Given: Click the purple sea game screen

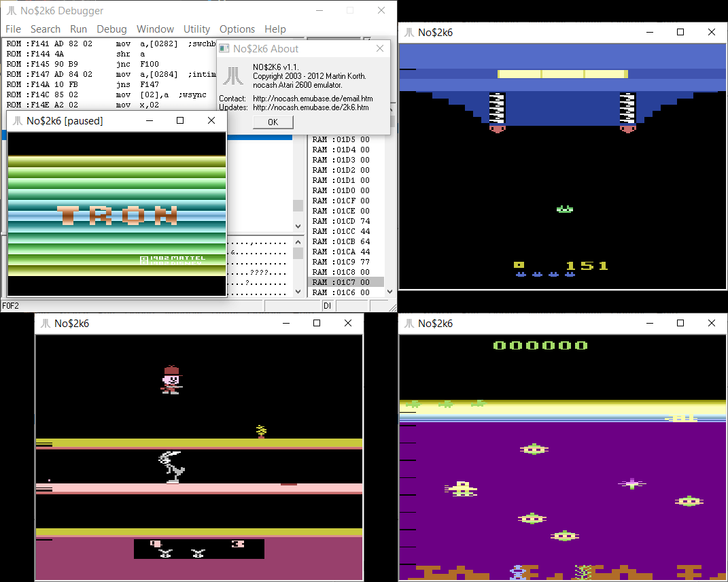Looking at the screenshot, I should (x=563, y=457).
